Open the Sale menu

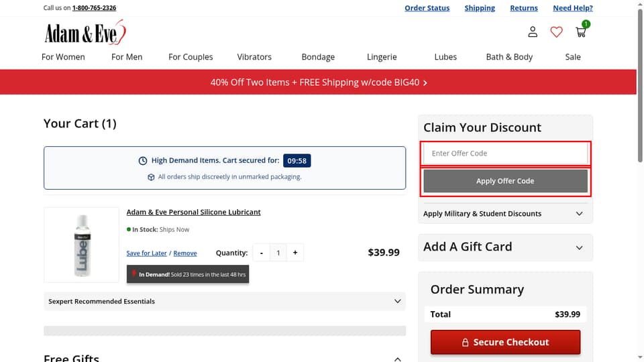tap(572, 57)
